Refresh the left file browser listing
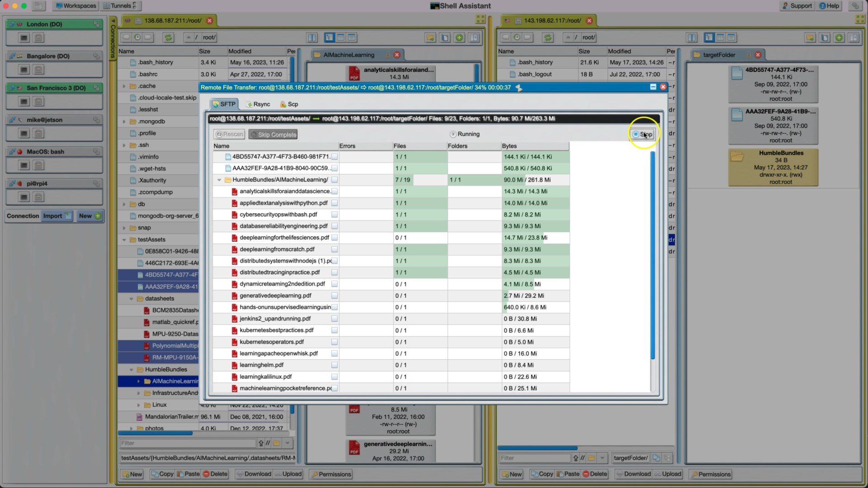 click(x=168, y=38)
